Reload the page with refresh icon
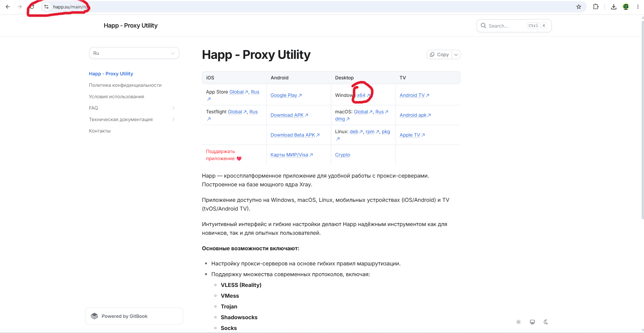644x333 pixels. coord(32,7)
